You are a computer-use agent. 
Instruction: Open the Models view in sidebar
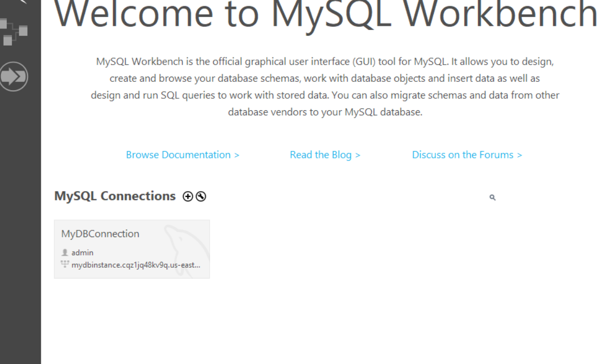14,32
